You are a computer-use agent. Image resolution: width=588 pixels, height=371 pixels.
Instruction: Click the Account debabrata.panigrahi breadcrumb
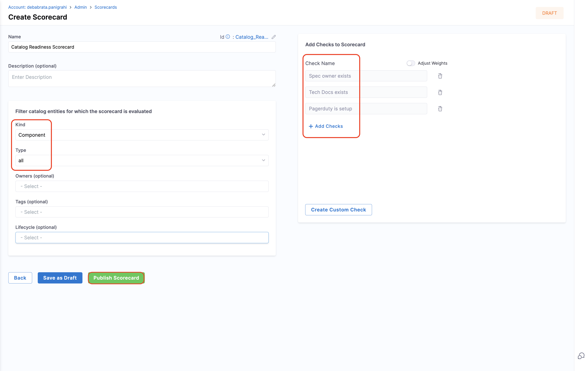coord(37,7)
